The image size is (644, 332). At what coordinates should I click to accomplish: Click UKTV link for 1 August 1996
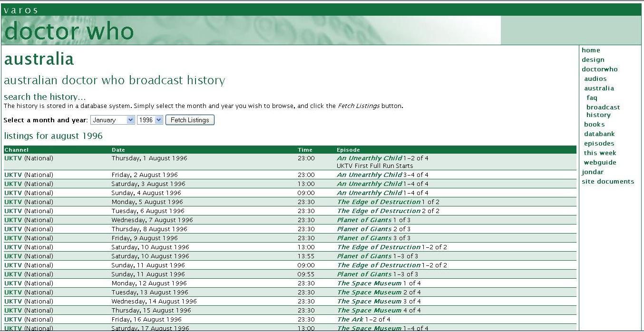(x=13, y=158)
